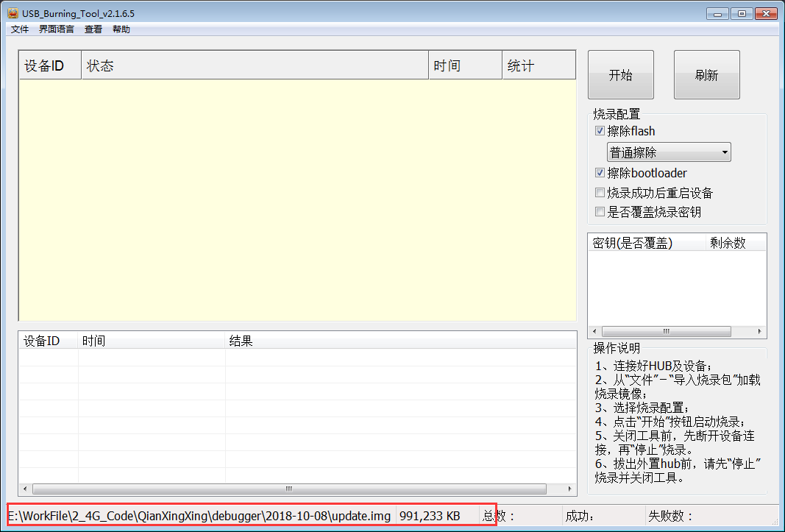This screenshot has width=785, height=532.
Task: Click the 开始 (Start) button
Action: pos(620,74)
